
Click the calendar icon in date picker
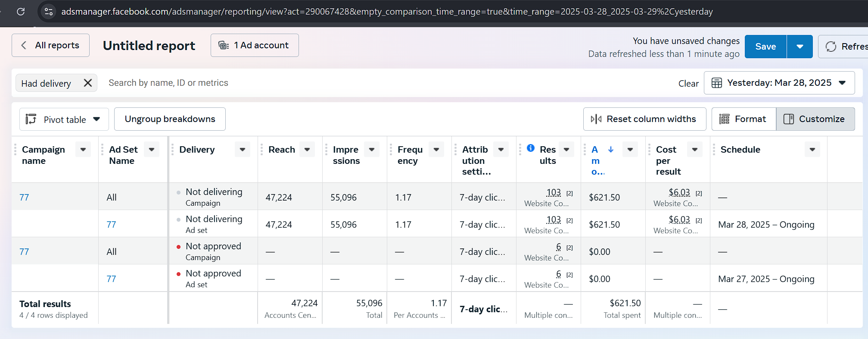coord(717,83)
